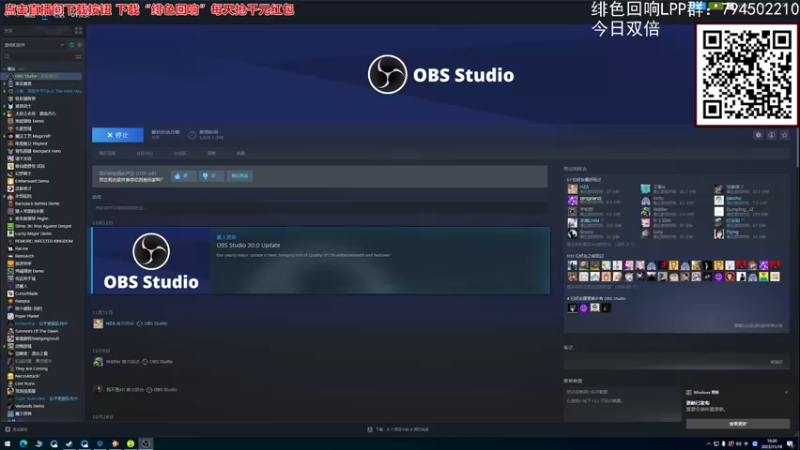This screenshot has height=450, width=800.
Task: Click the Racine game icon in sidebar
Action: [10, 248]
